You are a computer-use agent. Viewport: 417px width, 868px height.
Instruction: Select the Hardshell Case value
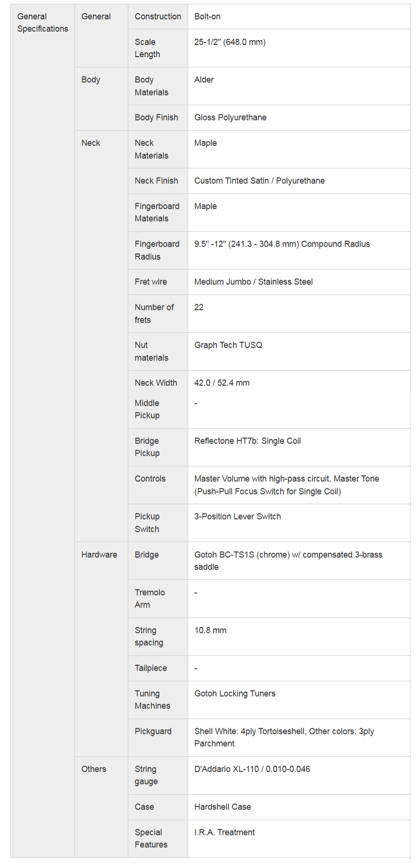click(x=222, y=807)
